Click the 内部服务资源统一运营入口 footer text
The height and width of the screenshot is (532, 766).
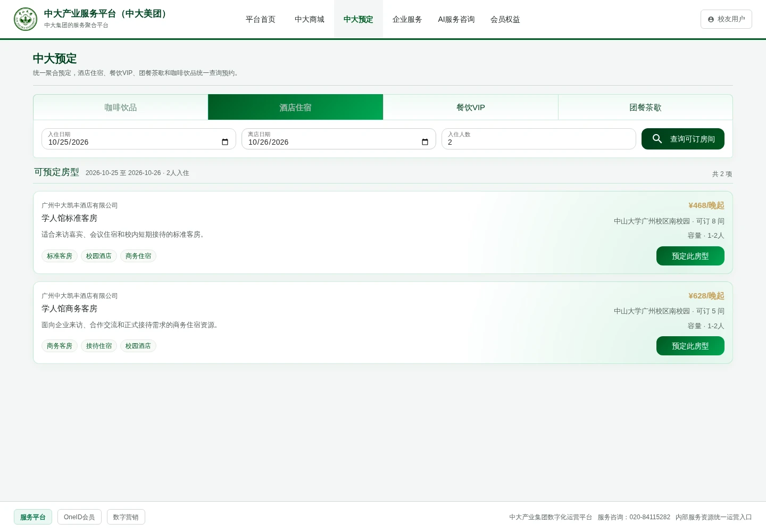click(x=714, y=517)
